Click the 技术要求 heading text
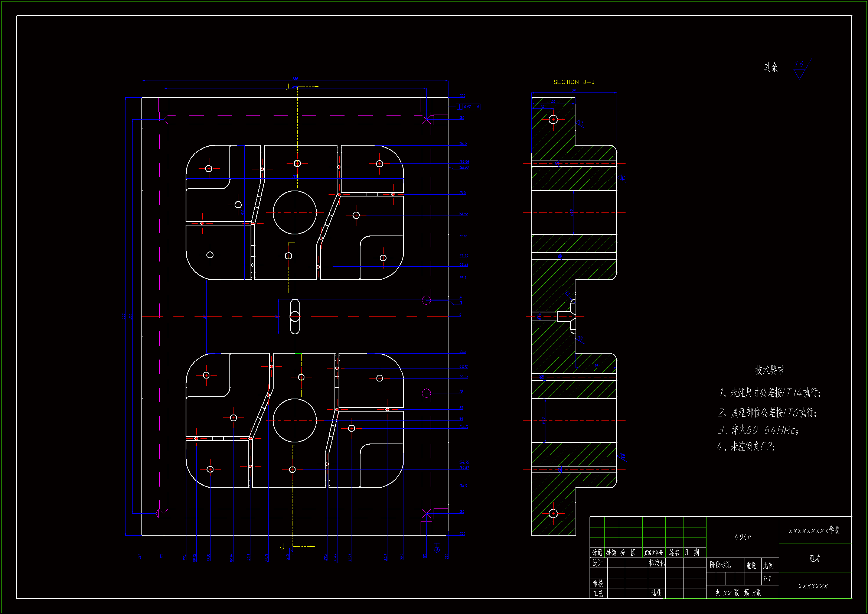The height and width of the screenshot is (614, 868). coord(769,370)
